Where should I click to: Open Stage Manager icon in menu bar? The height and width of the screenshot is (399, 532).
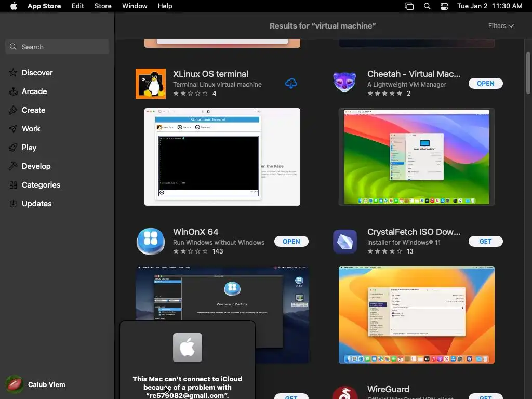[x=409, y=6]
